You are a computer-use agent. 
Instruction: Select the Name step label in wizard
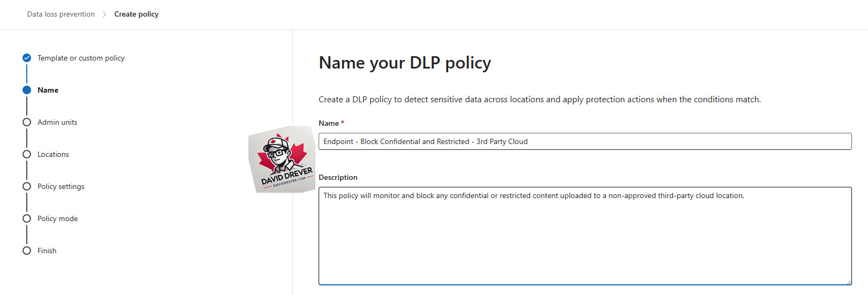[x=48, y=90]
